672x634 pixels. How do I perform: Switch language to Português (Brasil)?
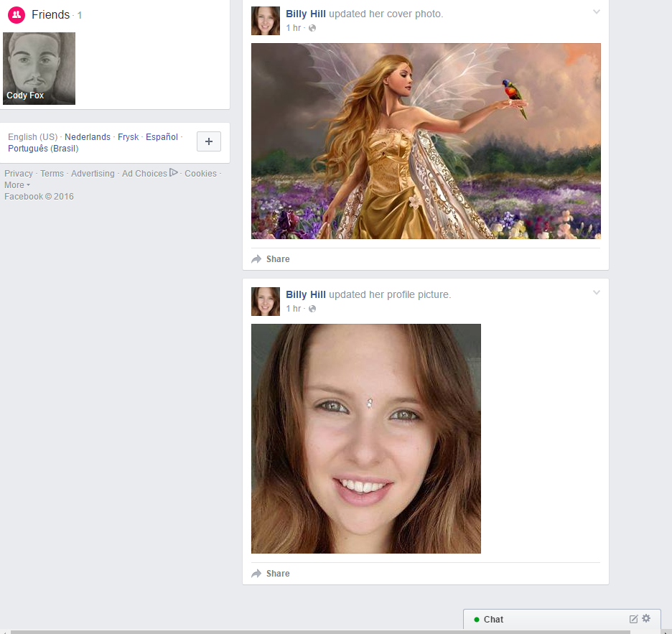tap(43, 149)
